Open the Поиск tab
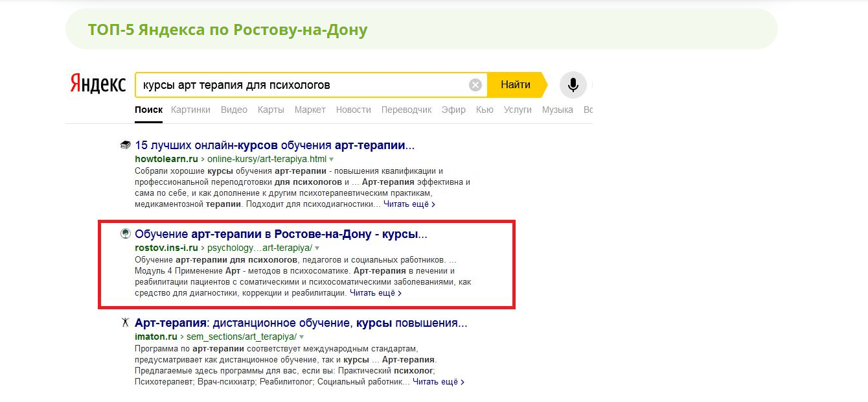868x402 pixels. point(148,110)
